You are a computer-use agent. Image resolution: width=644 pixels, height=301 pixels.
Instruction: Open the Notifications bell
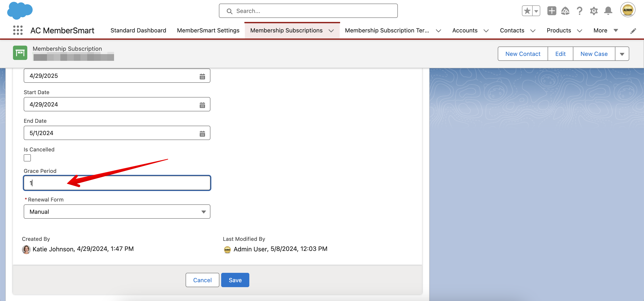(x=608, y=11)
